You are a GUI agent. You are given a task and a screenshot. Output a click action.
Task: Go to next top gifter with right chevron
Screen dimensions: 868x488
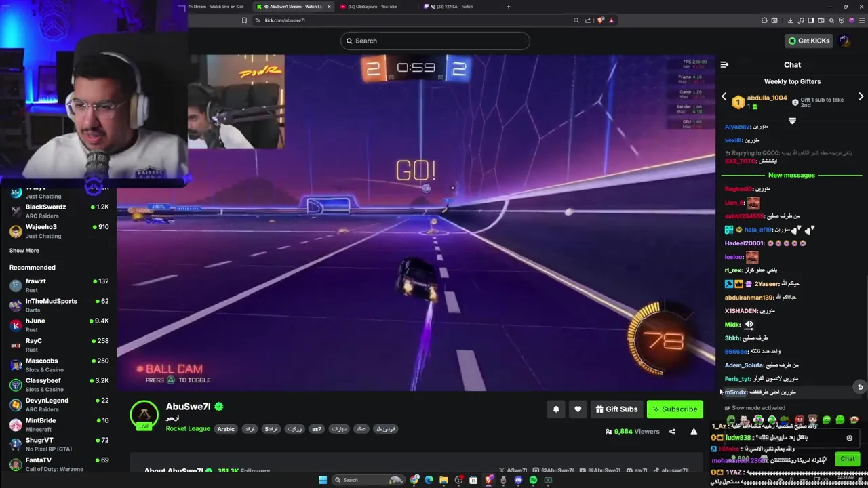pos(861,97)
